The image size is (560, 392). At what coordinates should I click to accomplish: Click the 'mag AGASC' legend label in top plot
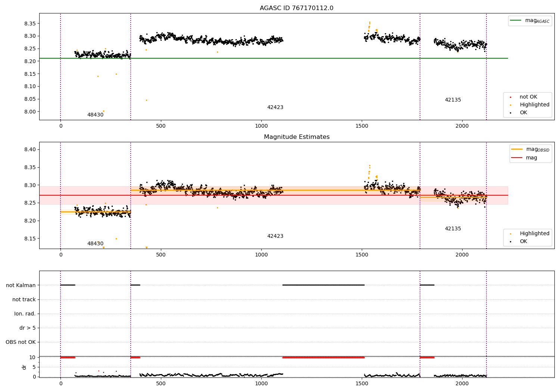(x=537, y=21)
